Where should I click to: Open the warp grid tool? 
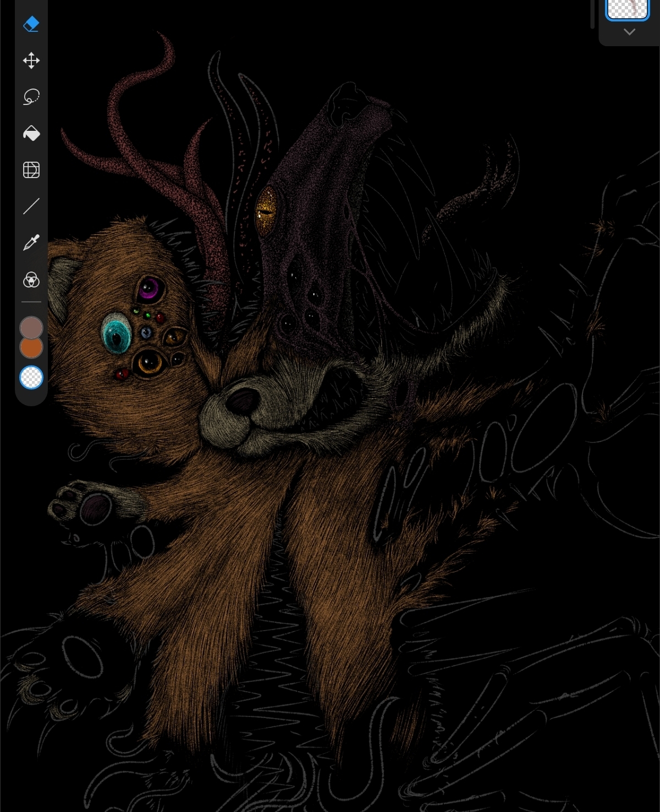pos(31,170)
